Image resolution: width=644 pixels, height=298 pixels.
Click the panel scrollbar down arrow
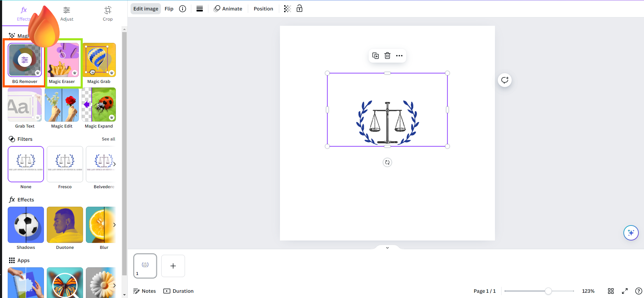click(124, 295)
